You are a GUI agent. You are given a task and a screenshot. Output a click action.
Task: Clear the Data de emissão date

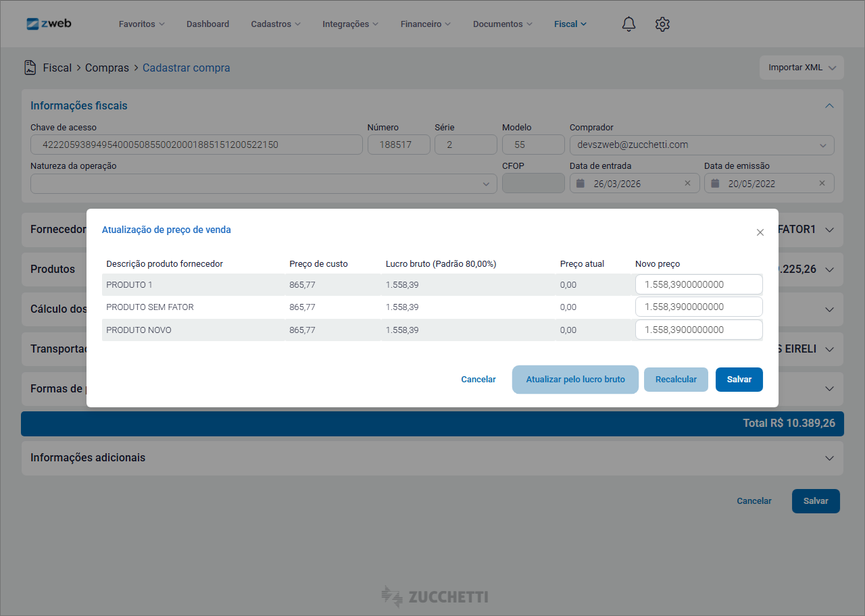[x=822, y=183]
